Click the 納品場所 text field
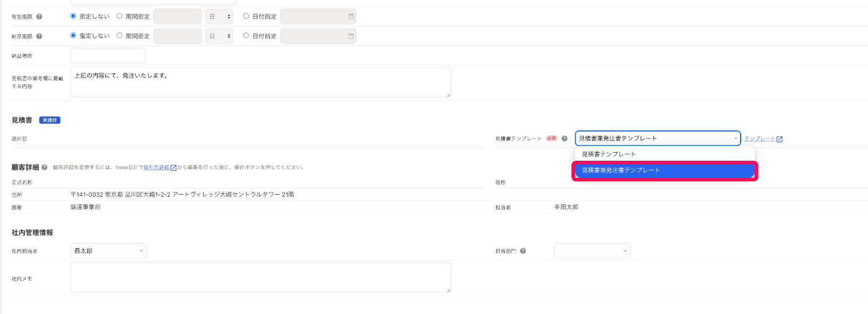Viewport: 868px width, 314px height. pos(108,56)
